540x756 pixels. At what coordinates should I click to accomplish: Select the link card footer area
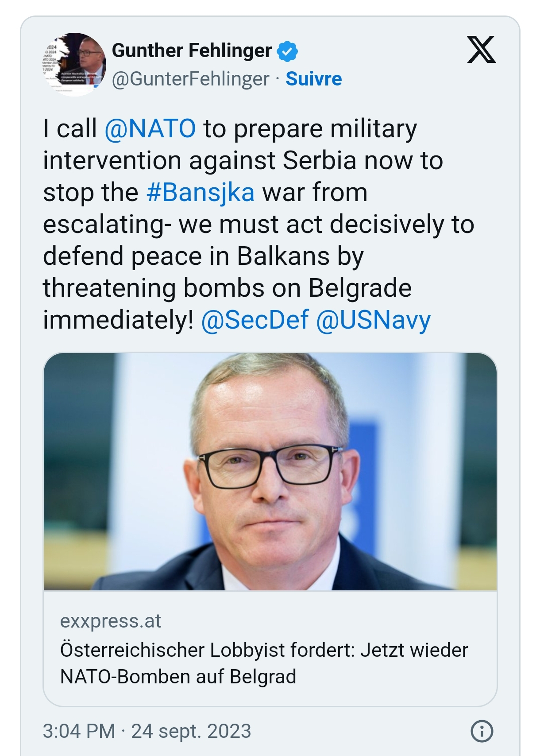pyautogui.click(x=270, y=648)
